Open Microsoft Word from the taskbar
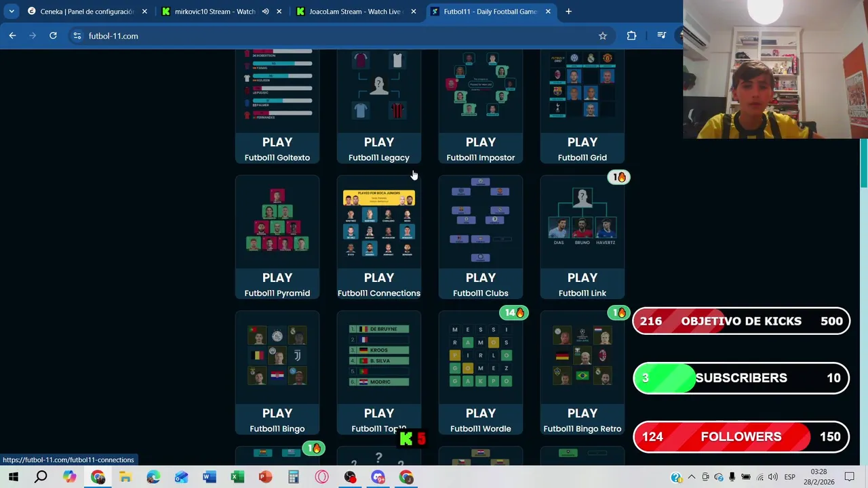This screenshot has width=868, height=488. (x=210, y=477)
